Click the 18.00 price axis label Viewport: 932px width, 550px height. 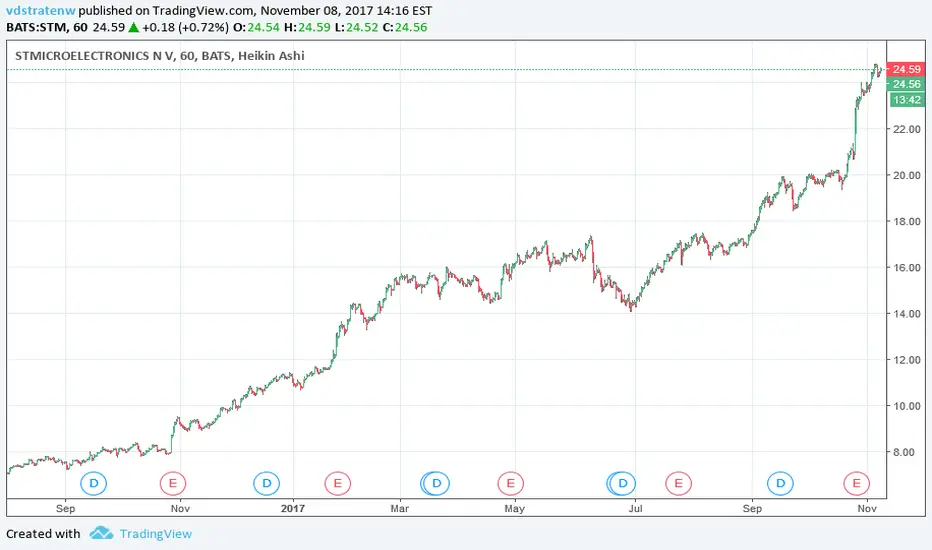(906, 221)
